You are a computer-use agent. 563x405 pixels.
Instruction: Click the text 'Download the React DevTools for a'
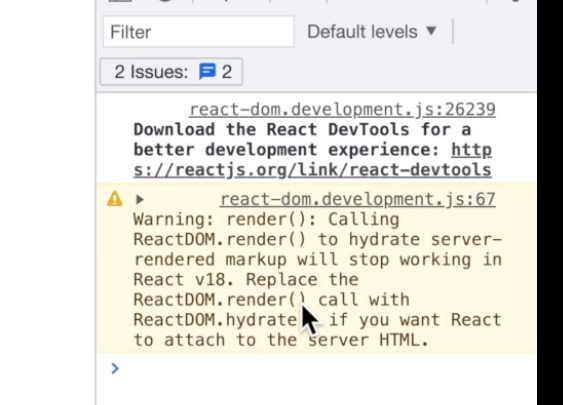point(302,130)
